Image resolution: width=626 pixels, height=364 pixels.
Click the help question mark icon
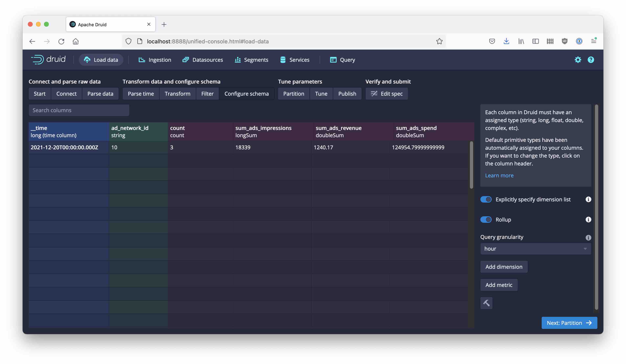[591, 59]
